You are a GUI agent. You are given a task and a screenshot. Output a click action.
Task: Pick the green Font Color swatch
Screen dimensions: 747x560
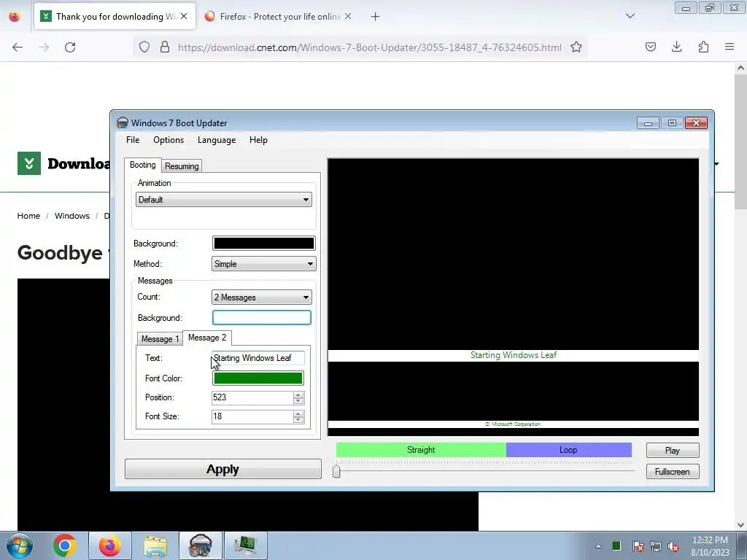pyautogui.click(x=258, y=378)
